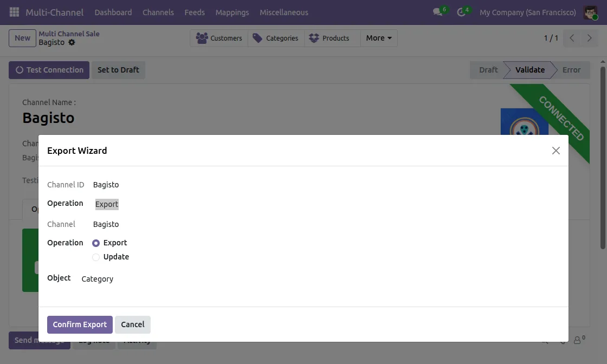The image size is (607, 364).
Task: Click the Multi-Channel app title
Action: click(x=54, y=12)
